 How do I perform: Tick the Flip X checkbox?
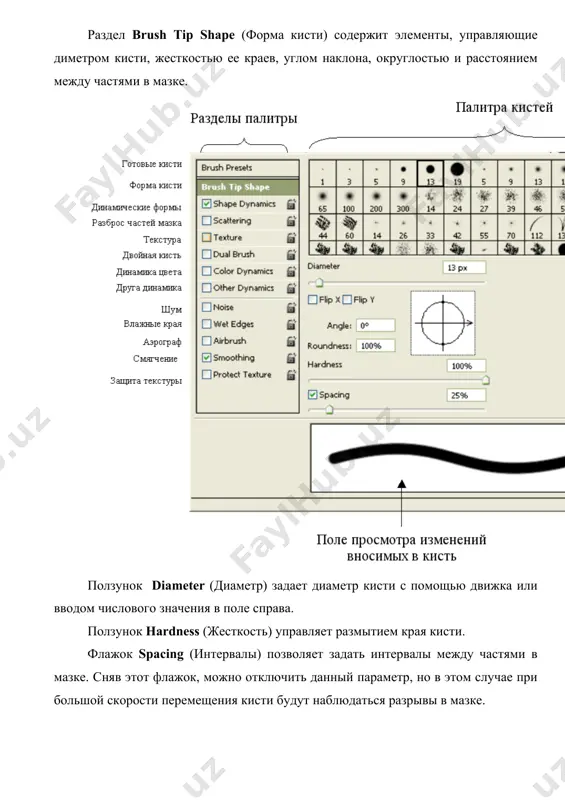coord(312,299)
